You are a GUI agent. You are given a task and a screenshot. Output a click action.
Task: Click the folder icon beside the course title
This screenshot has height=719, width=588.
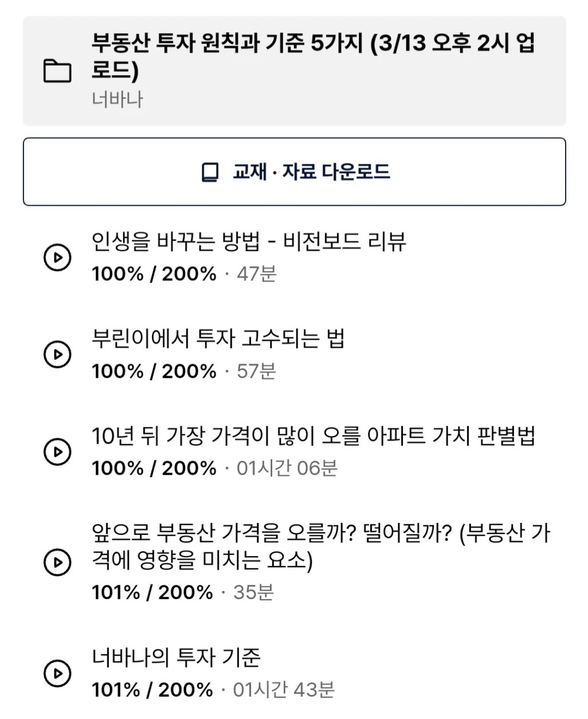(x=57, y=71)
